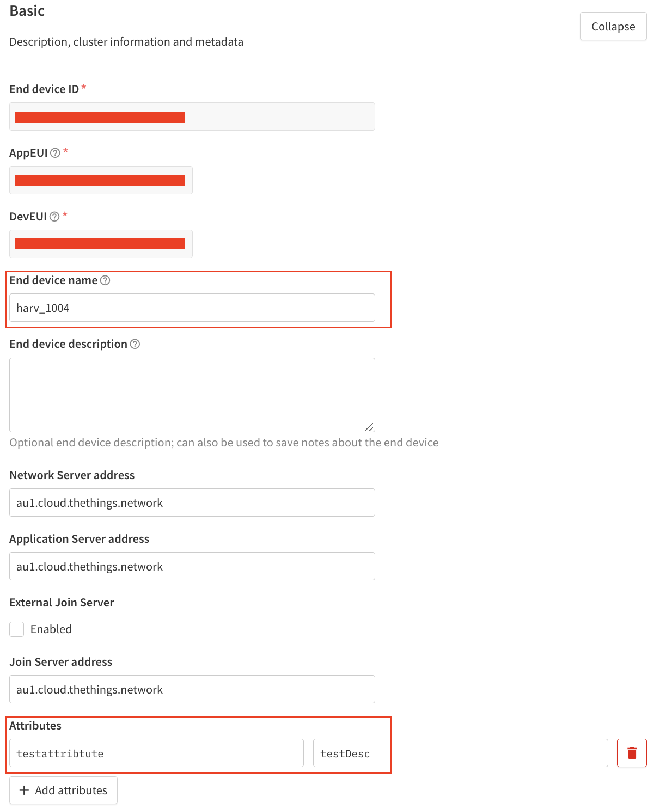The height and width of the screenshot is (809, 672).
Task: Click inside the AppEUI input
Action: click(101, 180)
